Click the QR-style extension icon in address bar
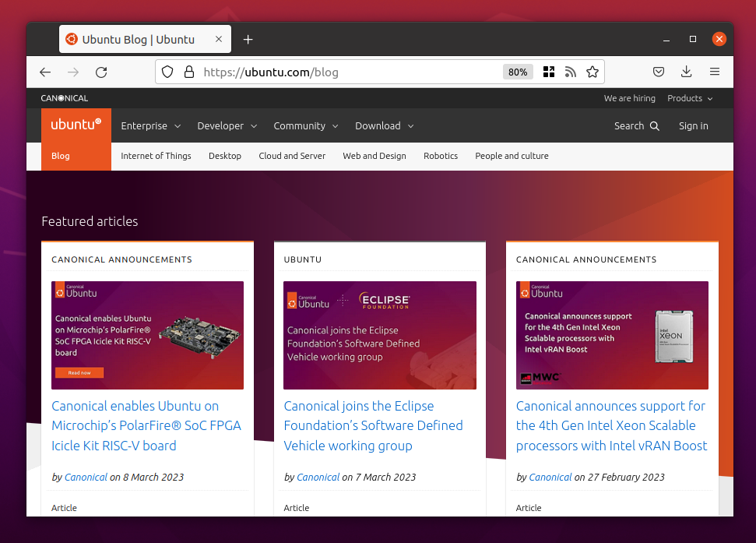This screenshot has width=756, height=543. tap(549, 72)
